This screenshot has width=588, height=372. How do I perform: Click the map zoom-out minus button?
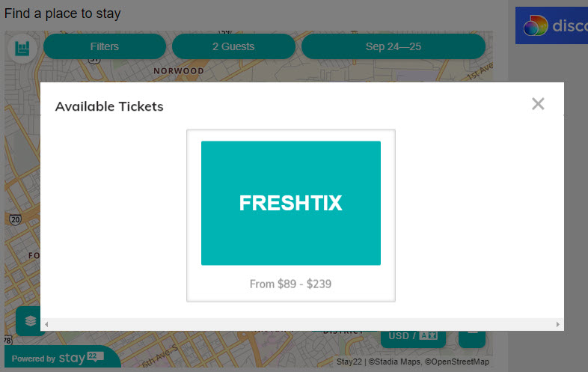472,338
